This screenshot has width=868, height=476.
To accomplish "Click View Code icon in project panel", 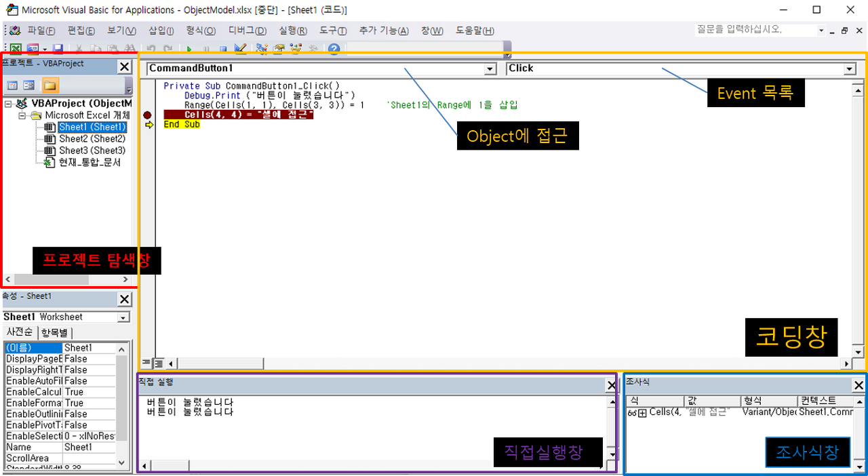I will [12, 85].
